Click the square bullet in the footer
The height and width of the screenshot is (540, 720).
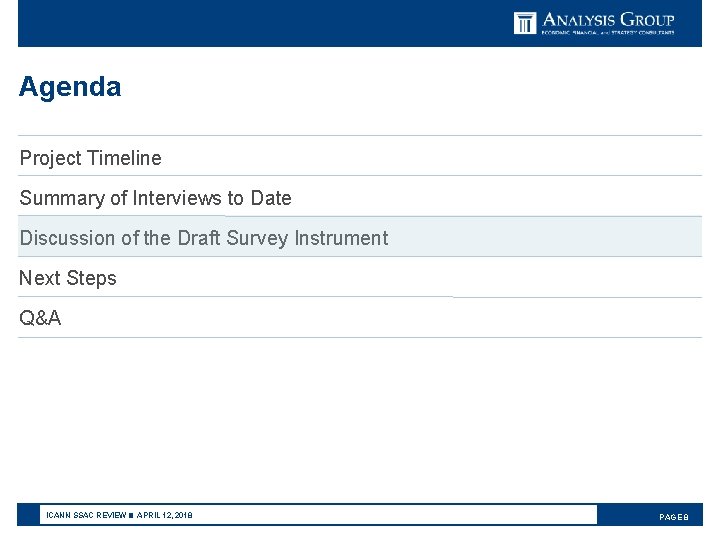click(131, 516)
